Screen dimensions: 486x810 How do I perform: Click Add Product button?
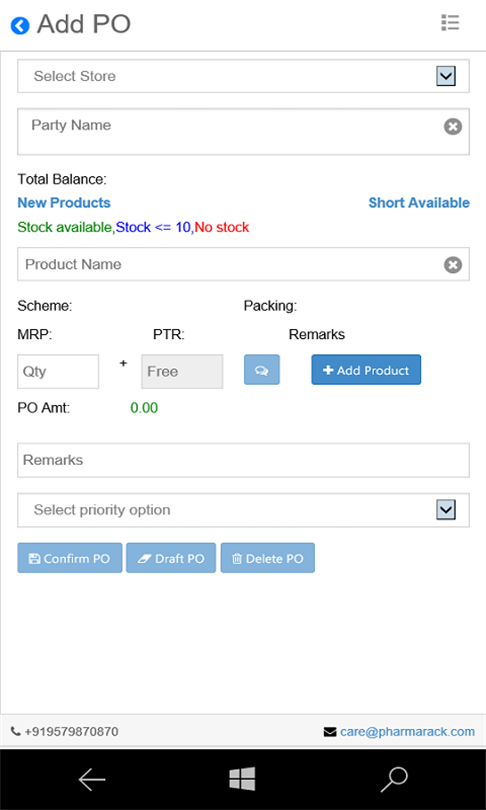(x=366, y=370)
